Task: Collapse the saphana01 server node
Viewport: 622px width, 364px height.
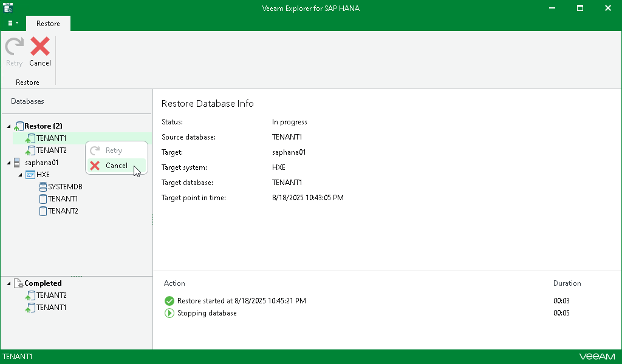Action: 9,163
